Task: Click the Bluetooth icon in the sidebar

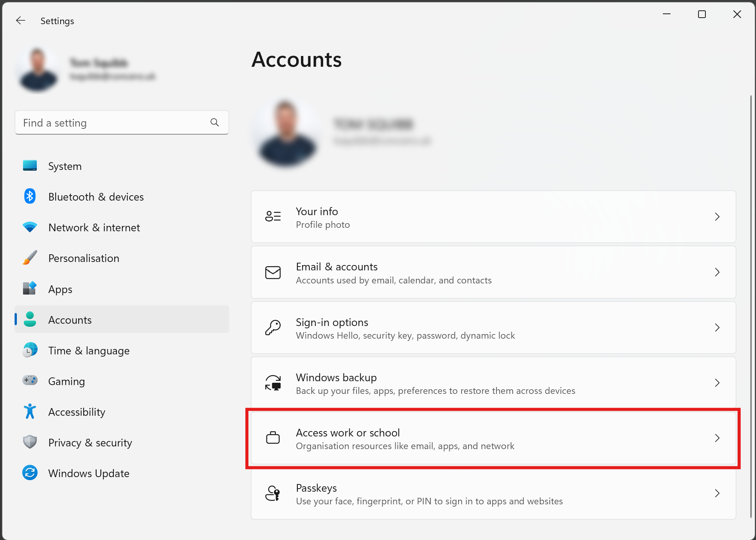Action: (30, 196)
